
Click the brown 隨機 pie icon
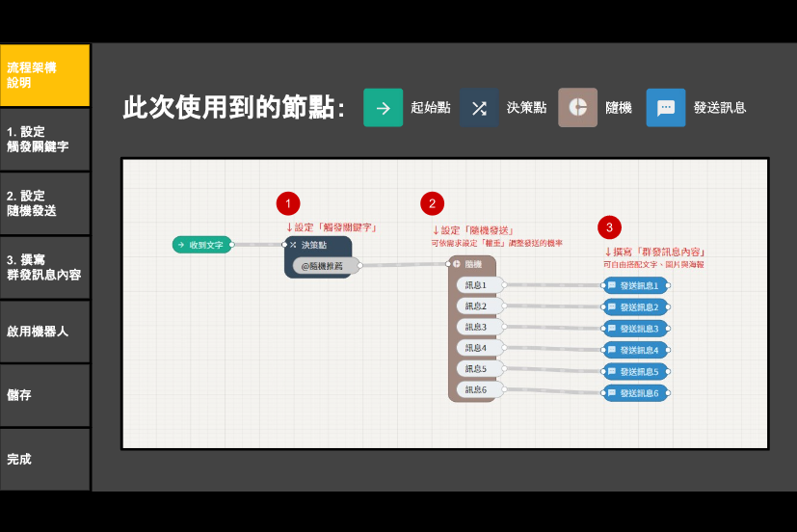577,108
